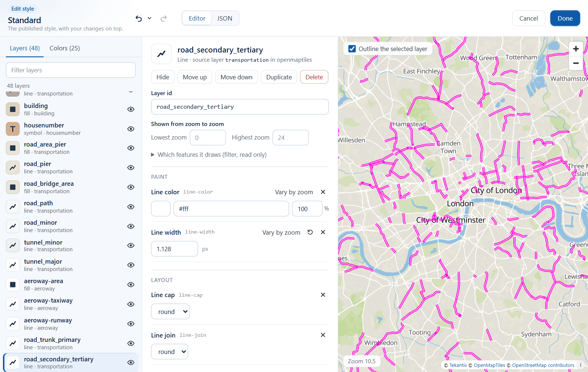Viewport: 588px width, 372px height.
Task: Click the Duplicate button
Action: (279, 77)
